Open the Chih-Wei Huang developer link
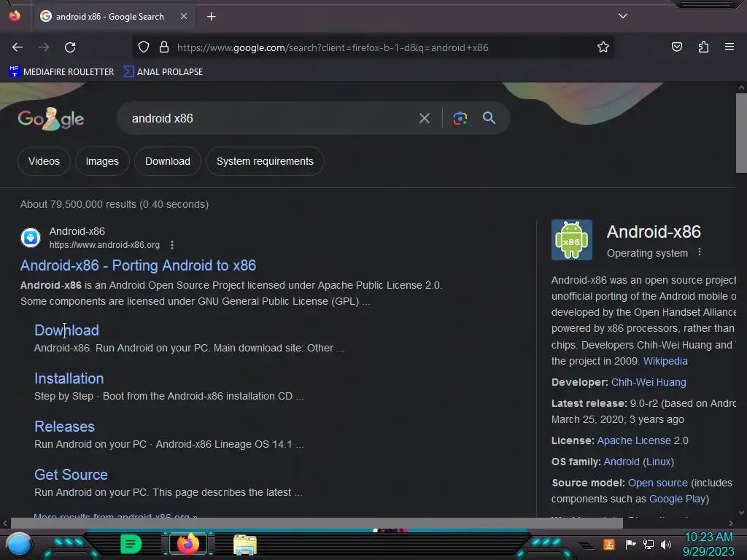 (x=649, y=382)
